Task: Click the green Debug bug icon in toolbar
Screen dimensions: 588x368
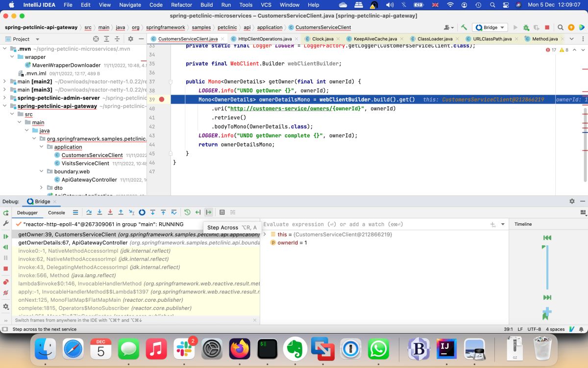Action: coord(526,27)
